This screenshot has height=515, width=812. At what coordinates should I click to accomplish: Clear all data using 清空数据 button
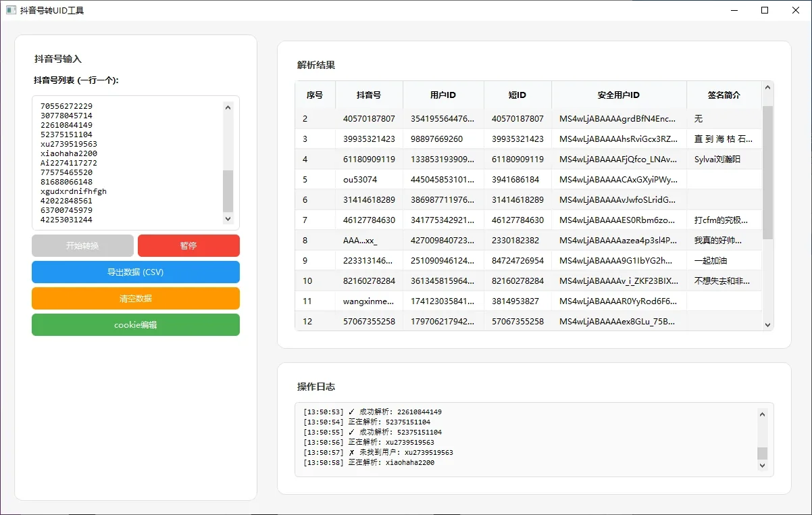136,298
